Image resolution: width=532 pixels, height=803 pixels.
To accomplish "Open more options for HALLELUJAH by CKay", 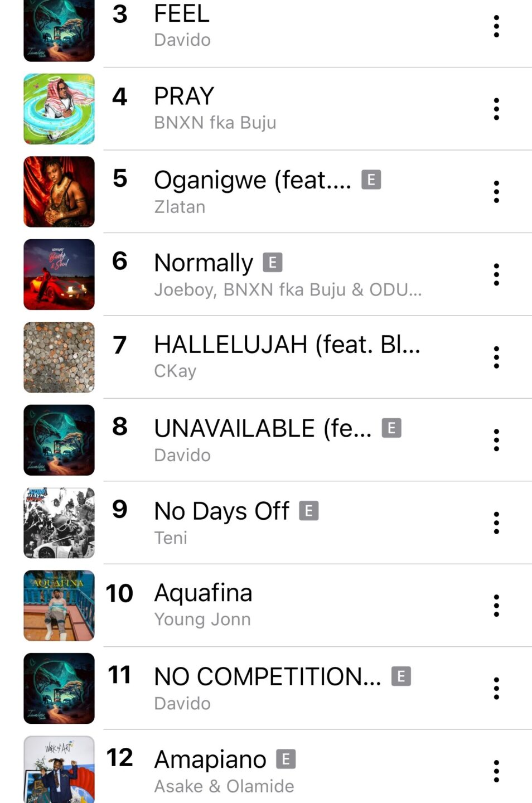I will (496, 357).
